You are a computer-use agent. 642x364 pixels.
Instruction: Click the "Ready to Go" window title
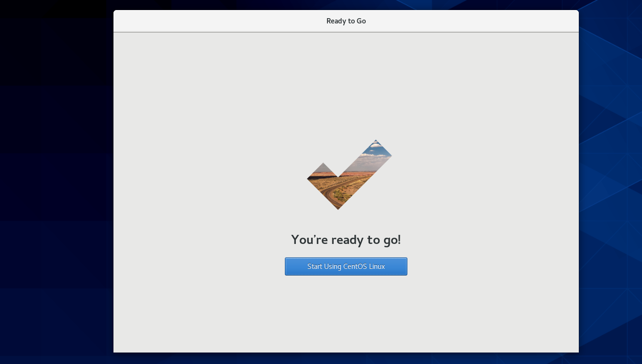(x=346, y=21)
